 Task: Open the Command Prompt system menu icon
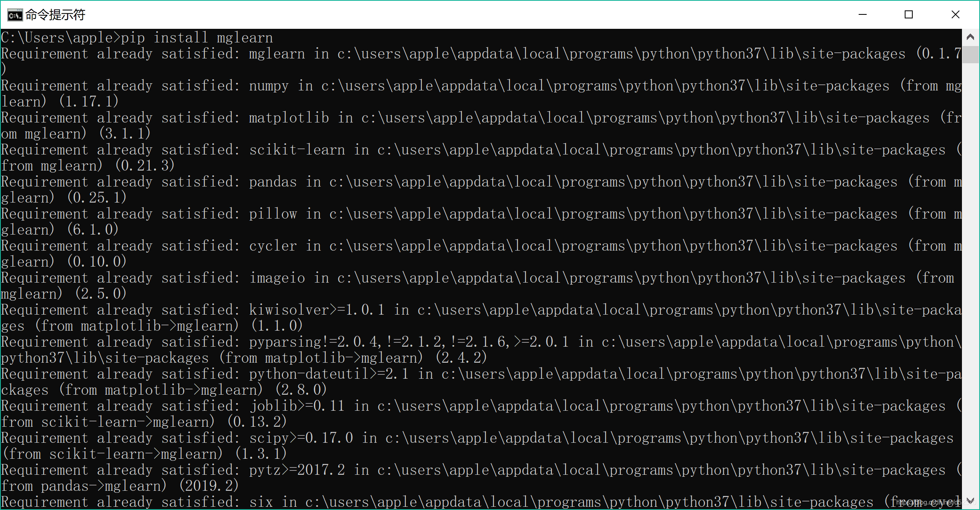[x=14, y=15]
